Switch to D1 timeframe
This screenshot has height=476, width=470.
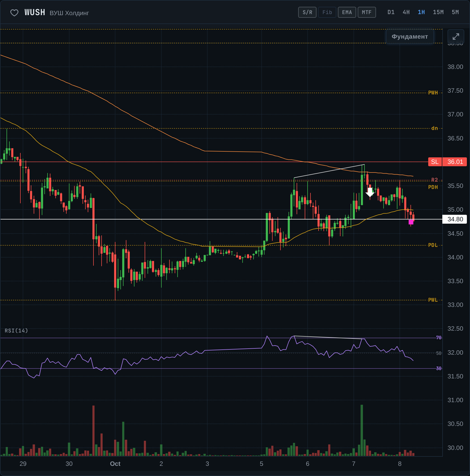pyautogui.click(x=391, y=12)
